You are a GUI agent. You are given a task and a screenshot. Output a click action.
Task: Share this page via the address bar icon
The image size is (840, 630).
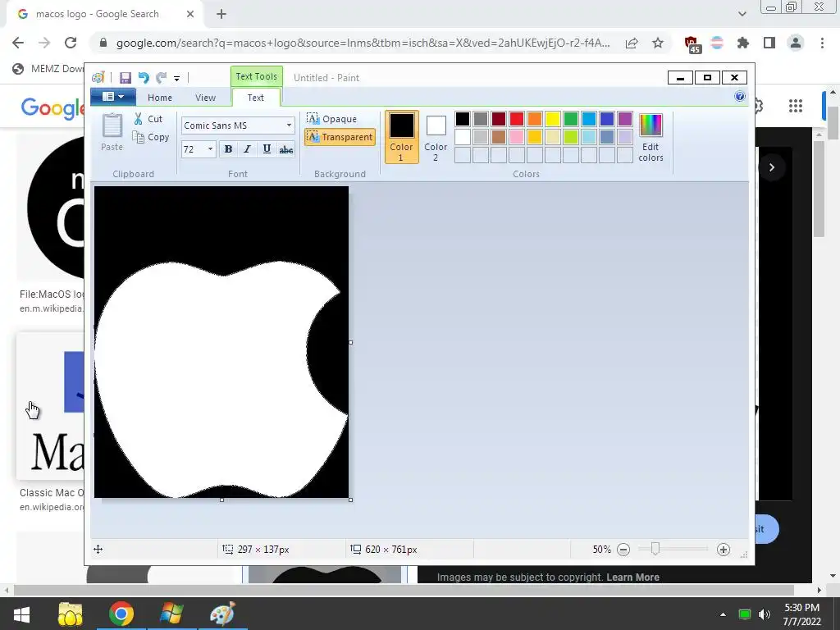(632, 43)
